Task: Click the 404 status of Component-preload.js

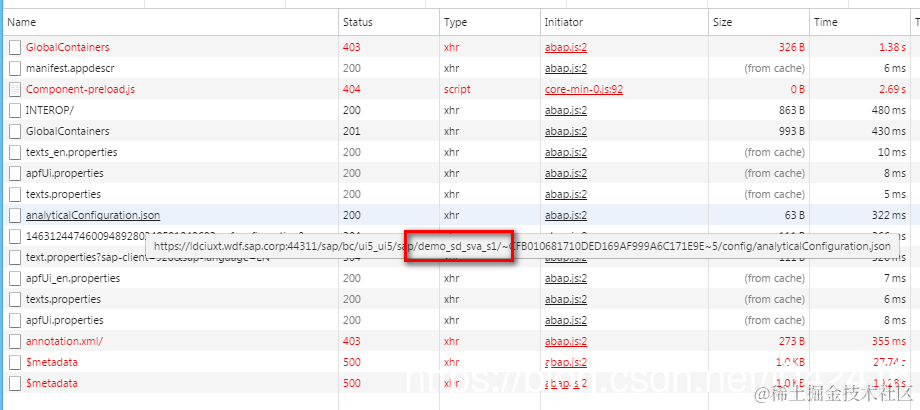Action: tap(351, 89)
